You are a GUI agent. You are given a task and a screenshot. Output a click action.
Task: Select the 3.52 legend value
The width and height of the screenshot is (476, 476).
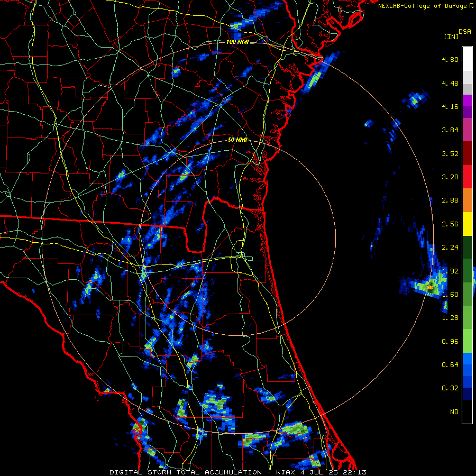450,153
